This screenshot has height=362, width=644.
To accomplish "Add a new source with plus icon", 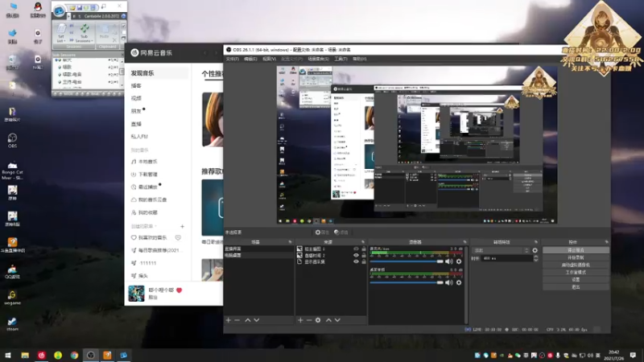I will pos(300,320).
